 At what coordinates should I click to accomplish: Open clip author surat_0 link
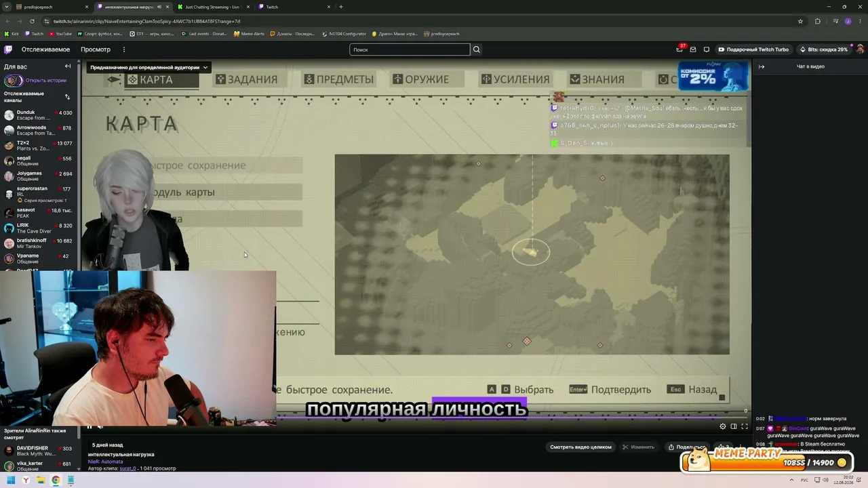click(128, 468)
